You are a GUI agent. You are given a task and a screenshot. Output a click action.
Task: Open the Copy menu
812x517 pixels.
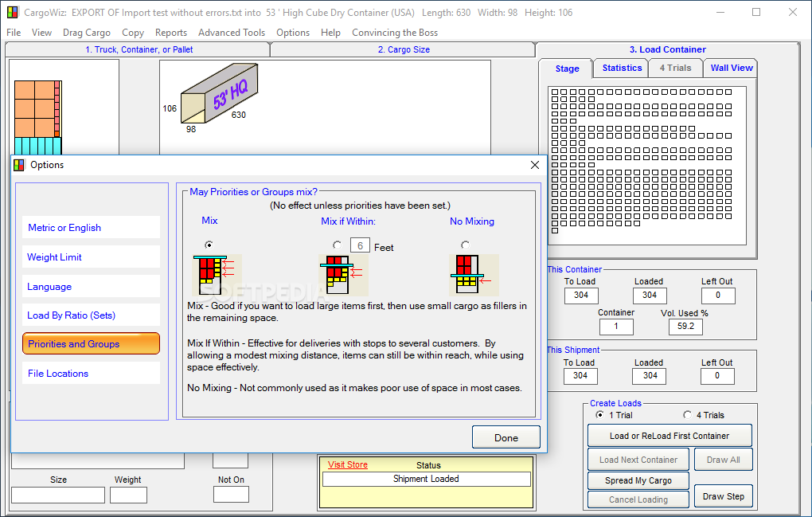[133, 33]
